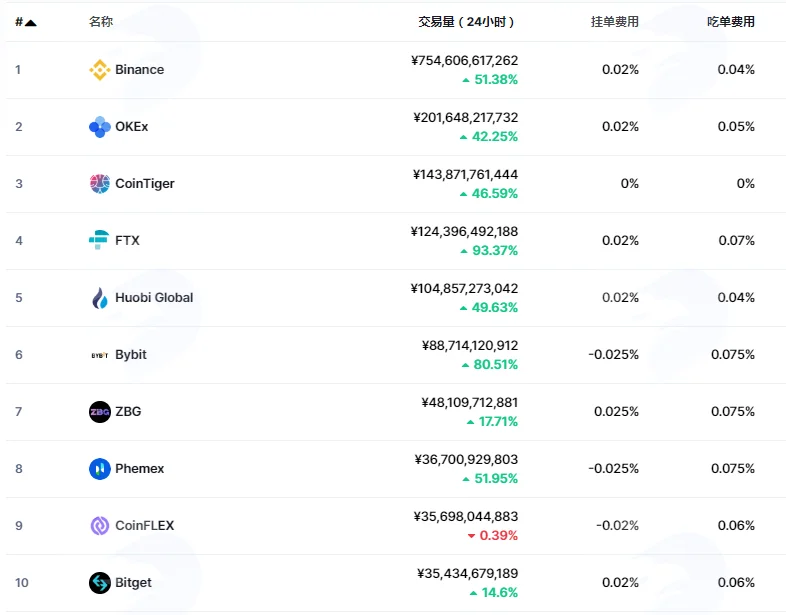
Task: Click the Huobi Global flame logo
Action: point(100,298)
